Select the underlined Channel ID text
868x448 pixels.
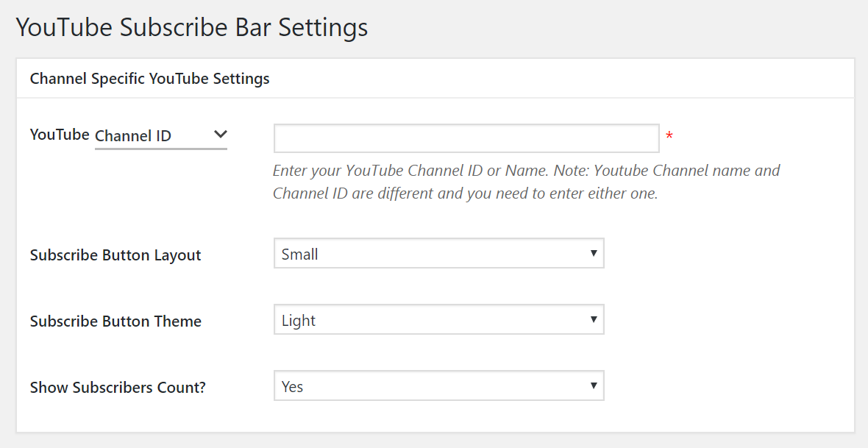[x=133, y=135]
